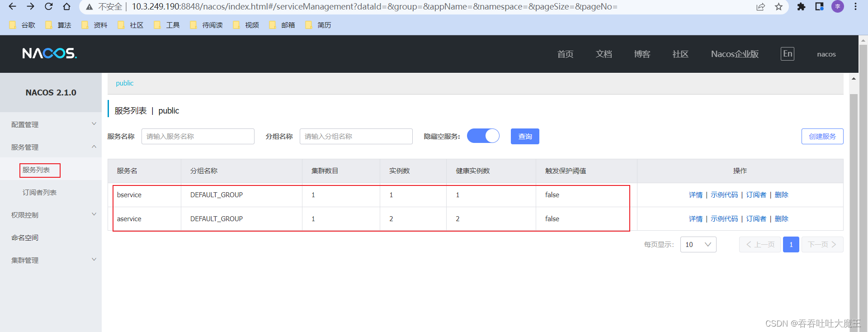Viewport: 868px width, 332px height.
Task: Click the browser forward arrow
Action: click(x=30, y=6)
